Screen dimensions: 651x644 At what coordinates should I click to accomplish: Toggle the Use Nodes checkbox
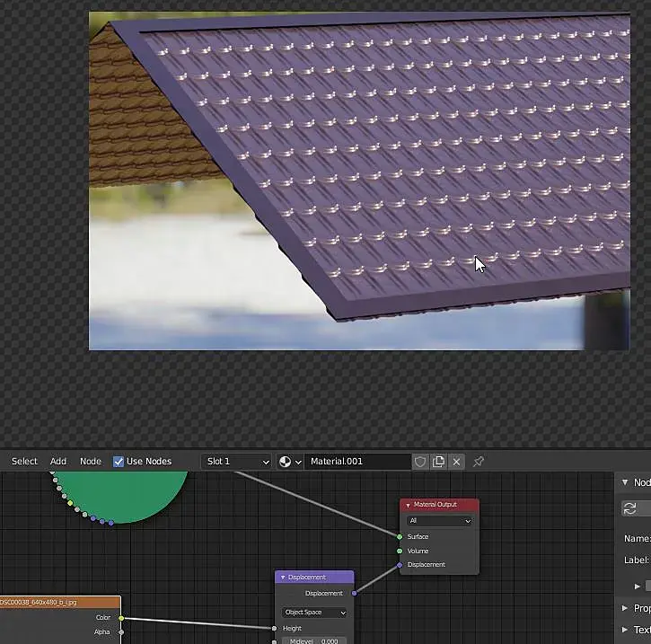[x=119, y=462]
